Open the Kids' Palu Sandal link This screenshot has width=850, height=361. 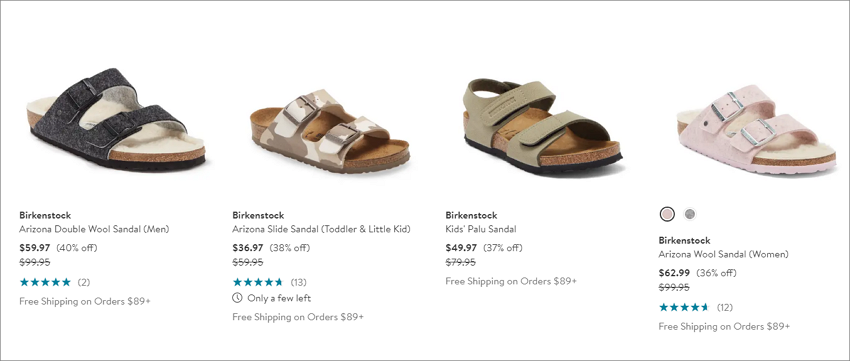click(x=481, y=229)
